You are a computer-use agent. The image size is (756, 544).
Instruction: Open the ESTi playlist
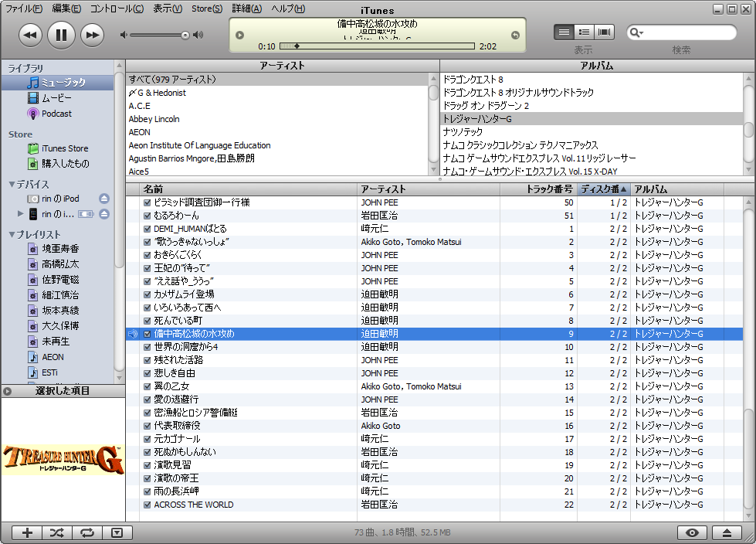[x=57, y=372]
